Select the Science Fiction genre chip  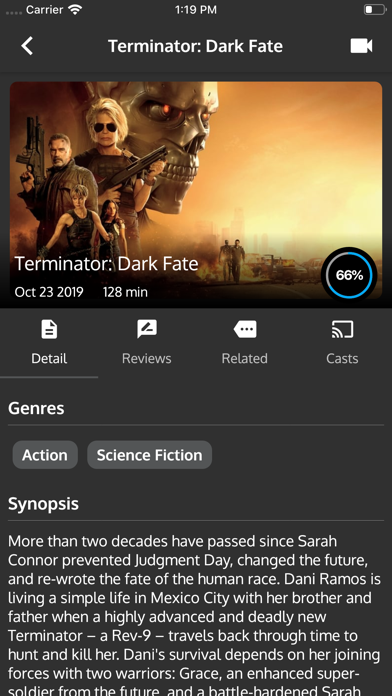(150, 455)
